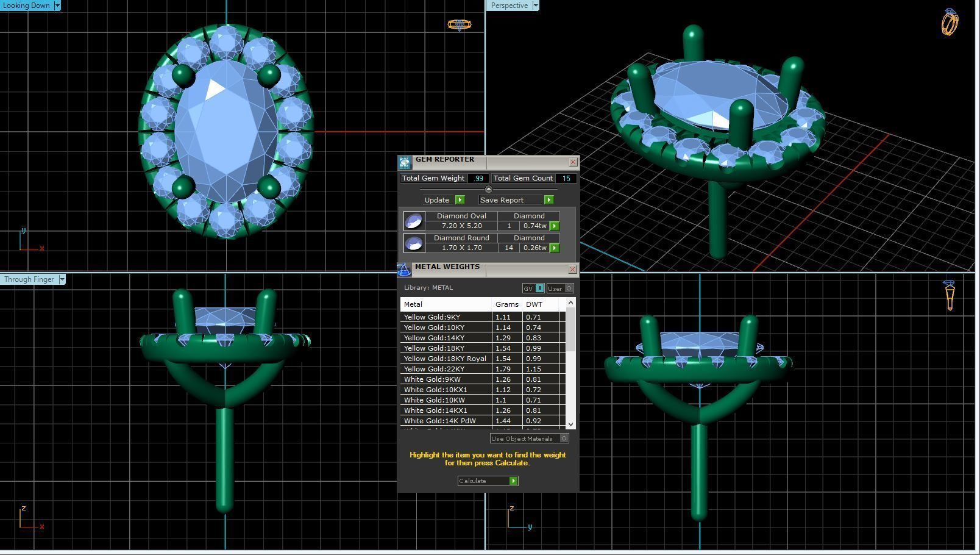Click the Diamond Oval gem thumbnail icon
This screenshot has width=980, height=555.
[414, 221]
